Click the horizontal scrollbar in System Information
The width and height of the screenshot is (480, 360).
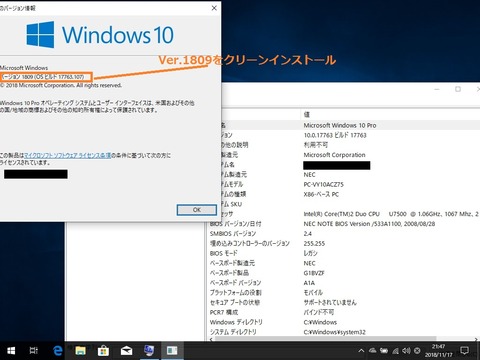[x=325, y=339]
